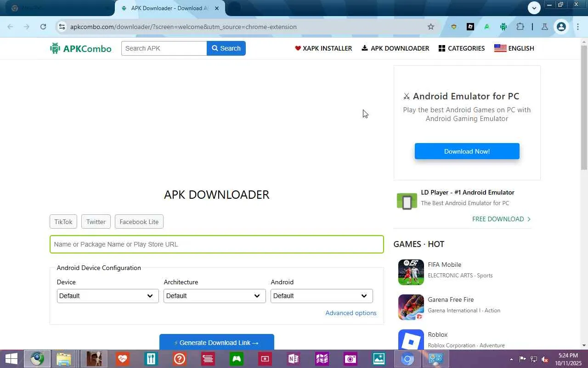Viewport: 588px width, 368px height.
Task: Open the Xbox Games taskbar app
Action: 236,359
